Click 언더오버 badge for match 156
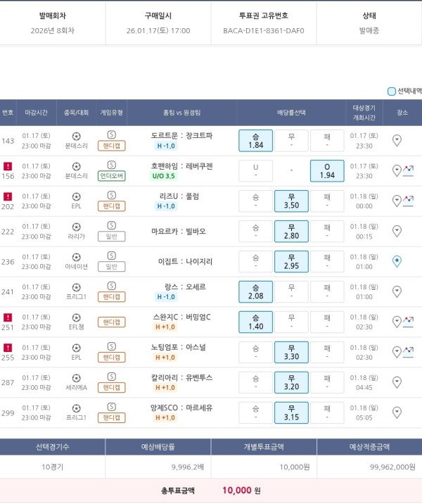Screen dimensions: 422x504 pos(111,176)
